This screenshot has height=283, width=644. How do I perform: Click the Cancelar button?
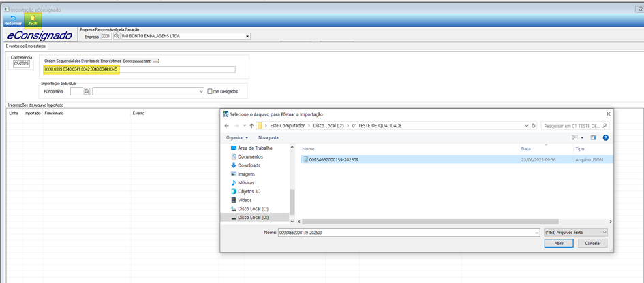point(592,244)
